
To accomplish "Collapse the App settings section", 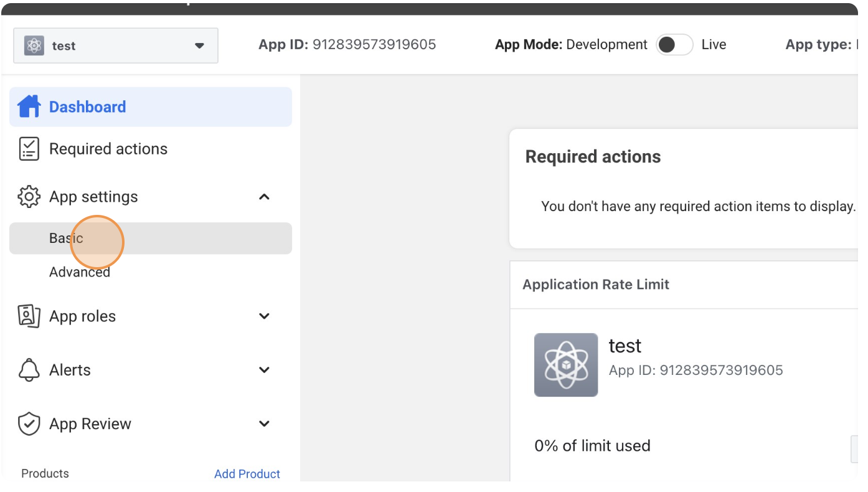I will (x=264, y=197).
